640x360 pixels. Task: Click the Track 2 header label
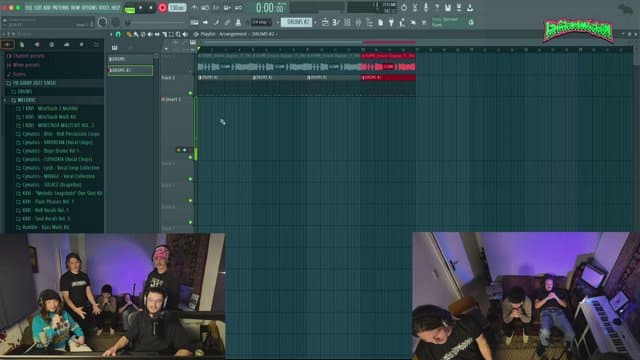168,78
